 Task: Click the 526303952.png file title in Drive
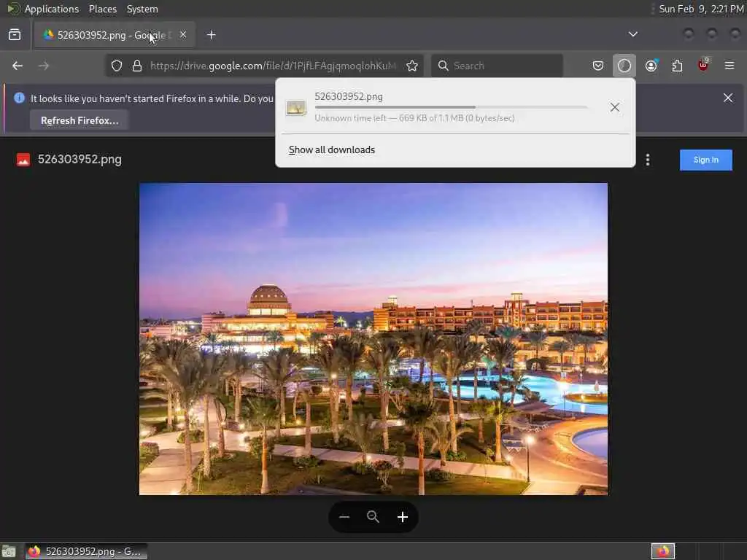[x=80, y=160]
